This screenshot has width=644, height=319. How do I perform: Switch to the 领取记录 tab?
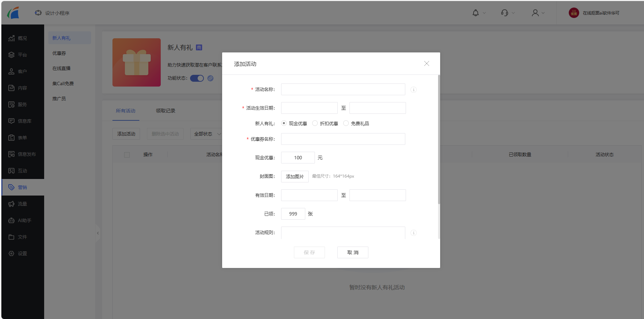coord(166,111)
